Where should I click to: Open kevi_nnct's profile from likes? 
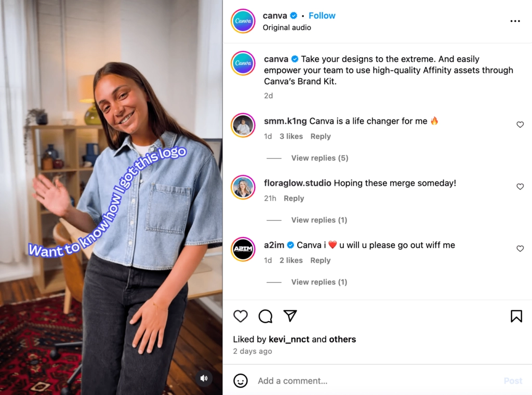click(289, 339)
